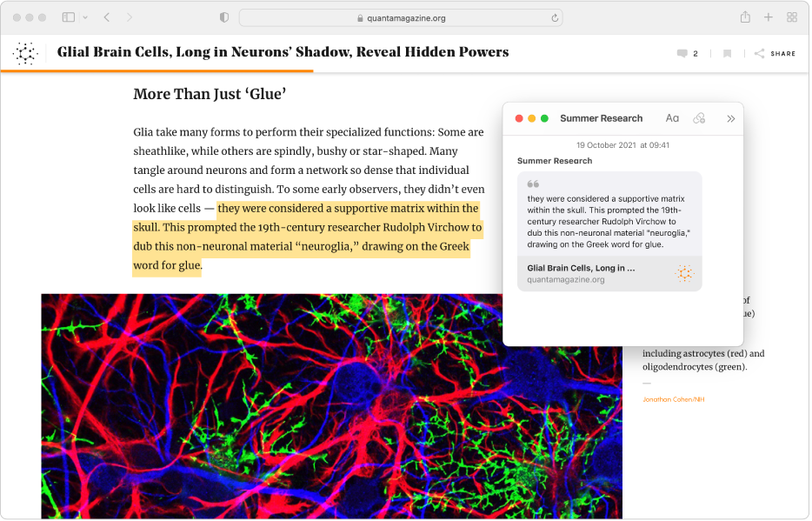Reload the page from the address bar

[555, 17]
